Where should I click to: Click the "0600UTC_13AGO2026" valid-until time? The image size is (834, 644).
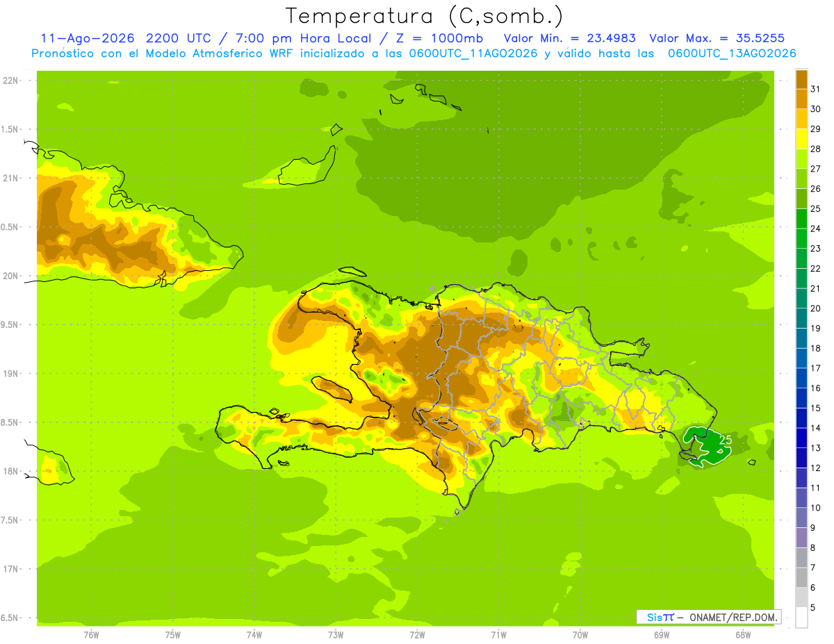[x=732, y=53]
